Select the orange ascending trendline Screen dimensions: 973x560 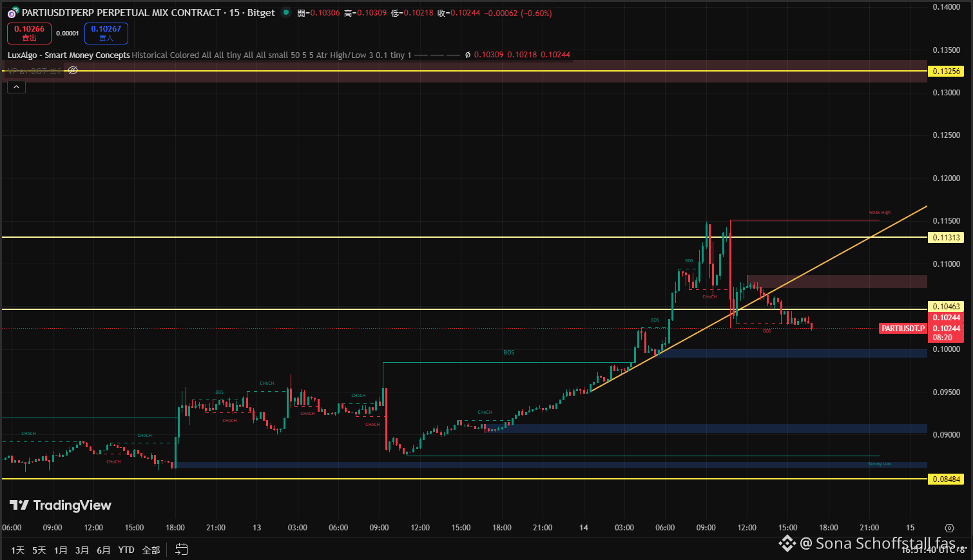pos(759,298)
